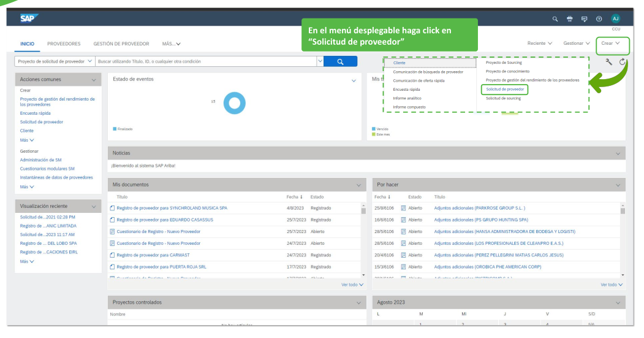Open the Gestionar dropdown in header

point(577,43)
